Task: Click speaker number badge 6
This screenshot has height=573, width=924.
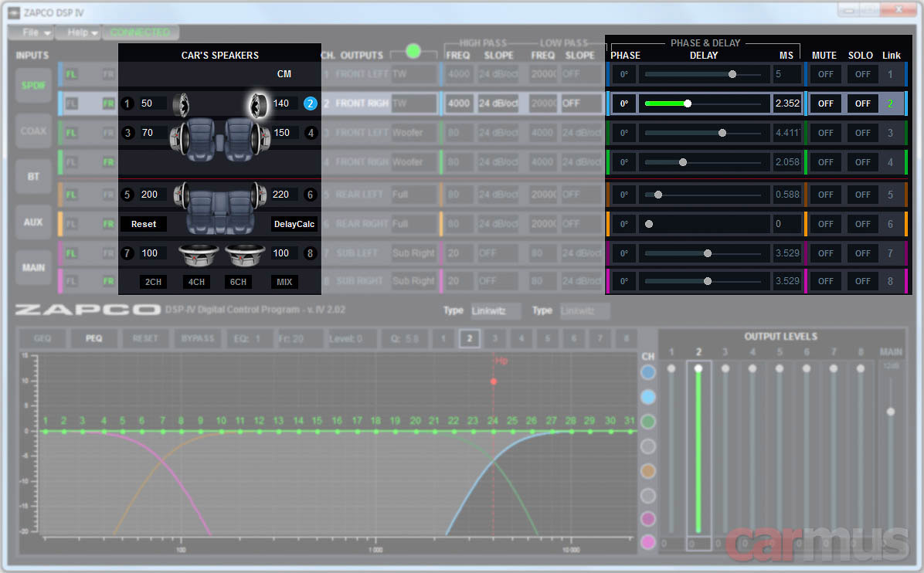Action: 311,195
